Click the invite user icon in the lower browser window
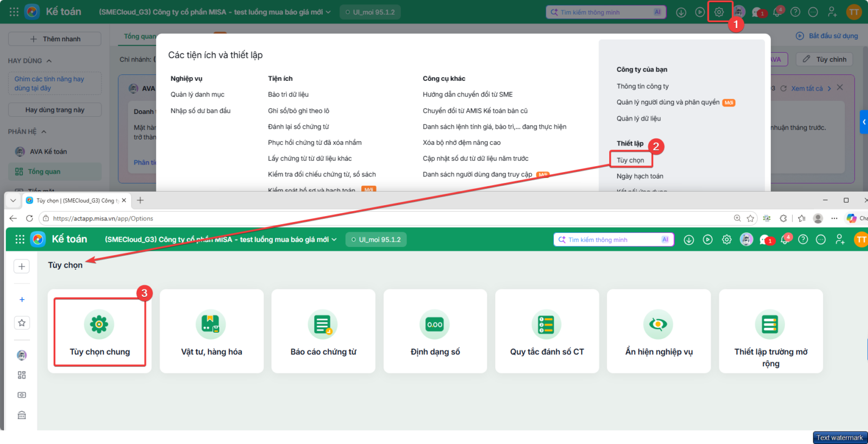 tap(840, 239)
